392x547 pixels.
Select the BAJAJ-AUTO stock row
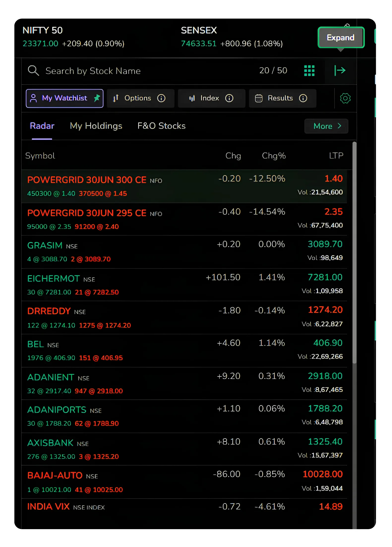pyautogui.click(x=184, y=482)
